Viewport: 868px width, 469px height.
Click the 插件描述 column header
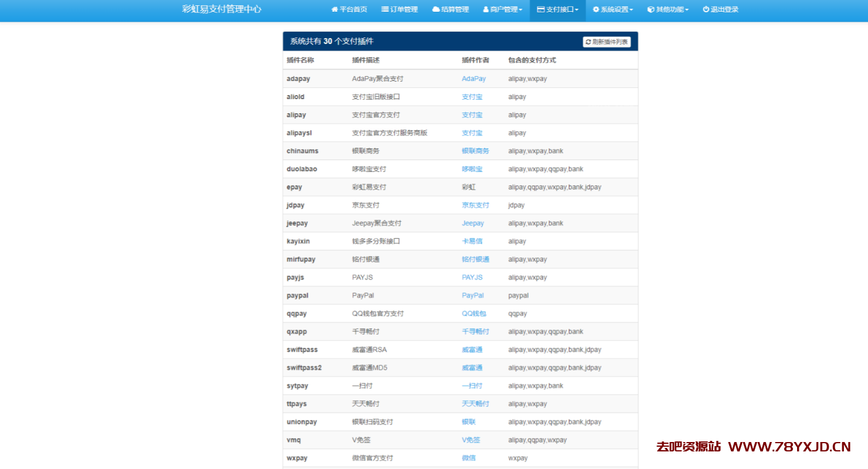tap(366, 60)
